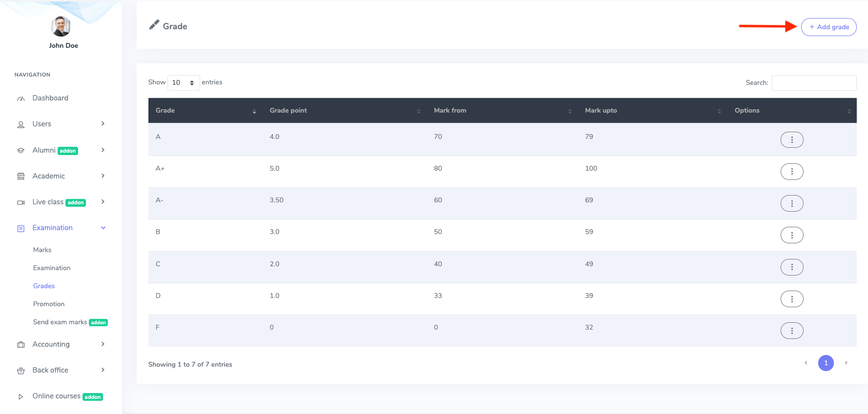Expand the Academic menu chevron
Viewport: 868px width, 414px height.
[103, 176]
